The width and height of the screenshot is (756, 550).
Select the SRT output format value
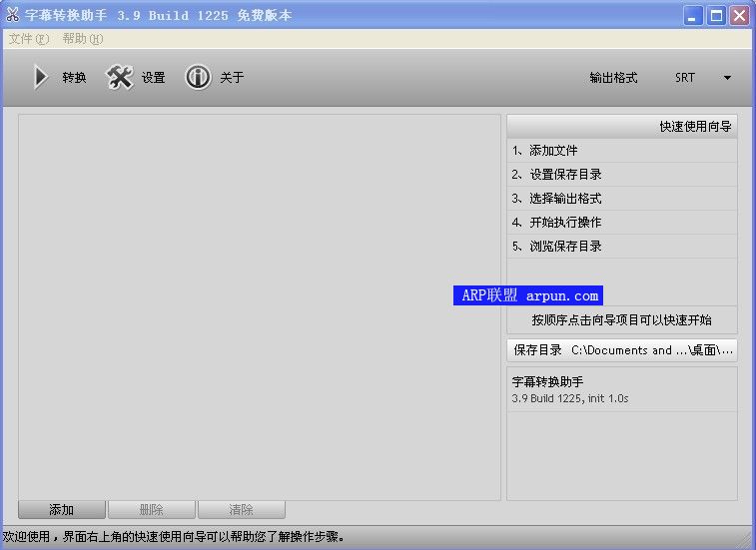point(685,78)
